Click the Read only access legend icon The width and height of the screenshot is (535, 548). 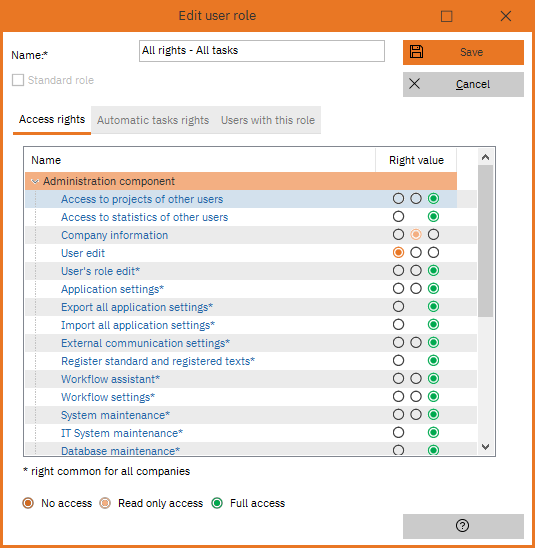pos(105,503)
